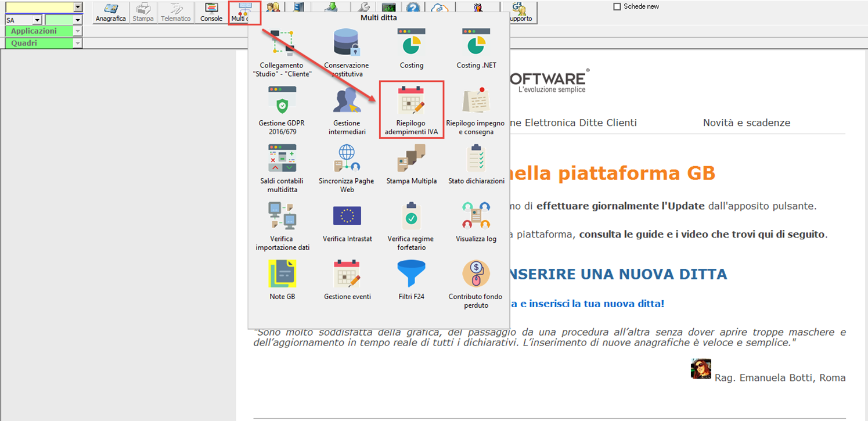Click the Multi ditta toolbar button
The height and width of the screenshot is (421, 868).
click(244, 12)
